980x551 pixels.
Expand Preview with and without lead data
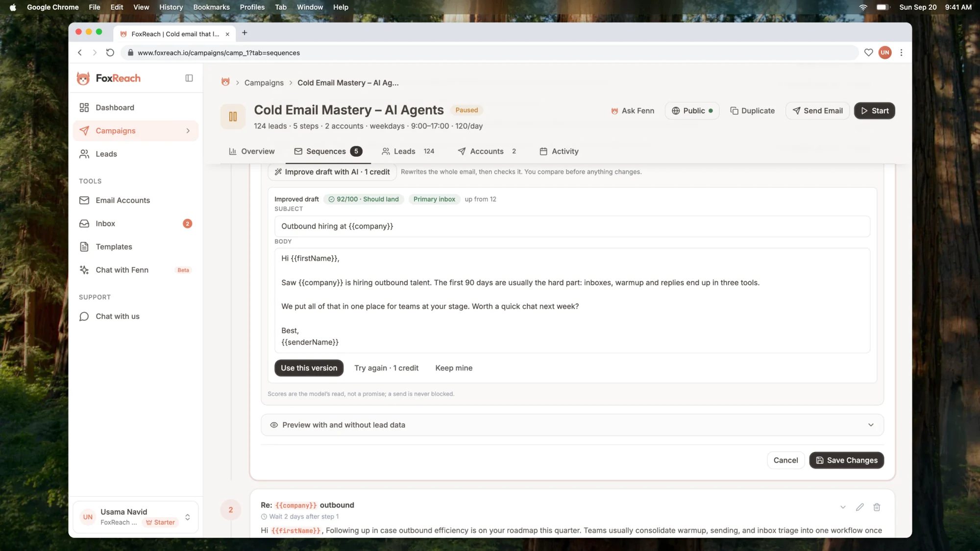572,425
